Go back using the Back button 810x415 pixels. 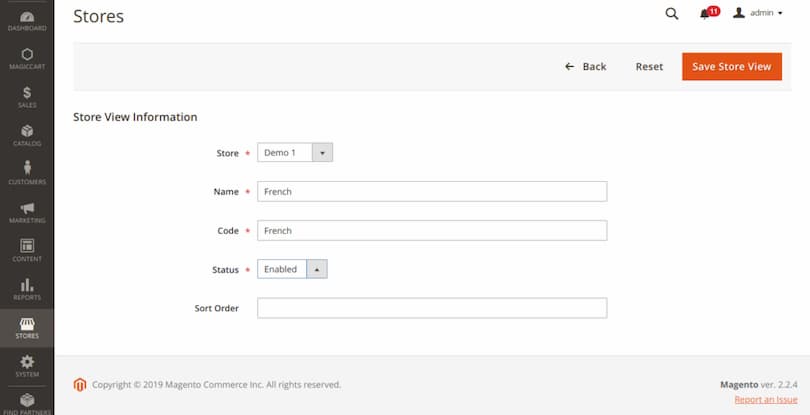click(586, 67)
